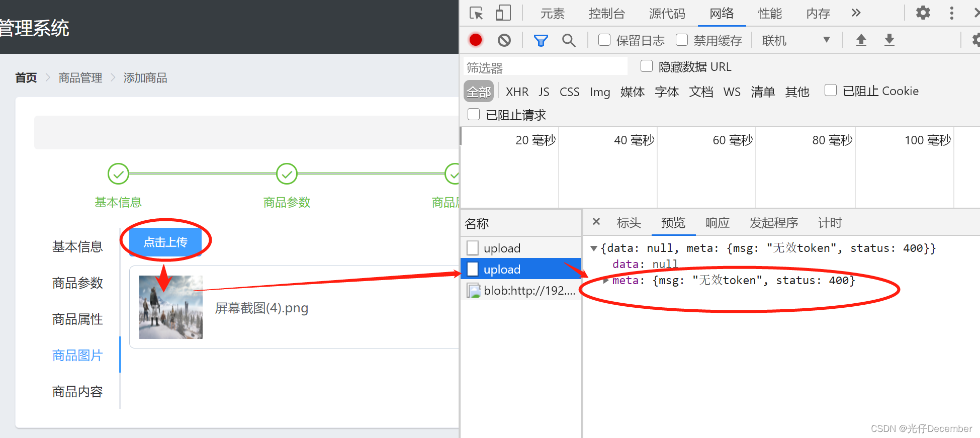Stop recording network log
Screen dimensions: 980x438
(475, 40)
